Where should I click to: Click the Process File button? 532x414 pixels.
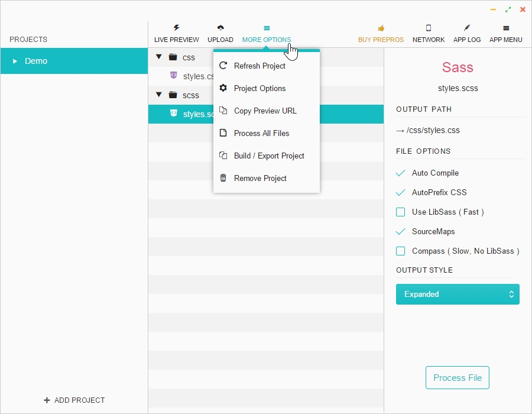458,377
